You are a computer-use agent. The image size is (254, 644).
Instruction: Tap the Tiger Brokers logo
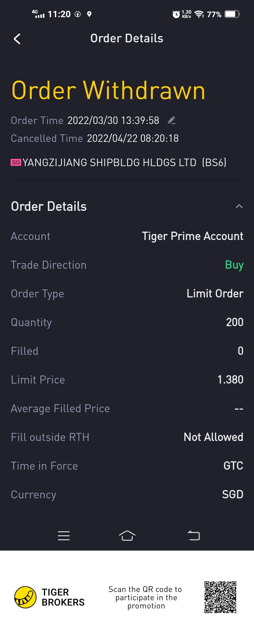click(25, 597)
